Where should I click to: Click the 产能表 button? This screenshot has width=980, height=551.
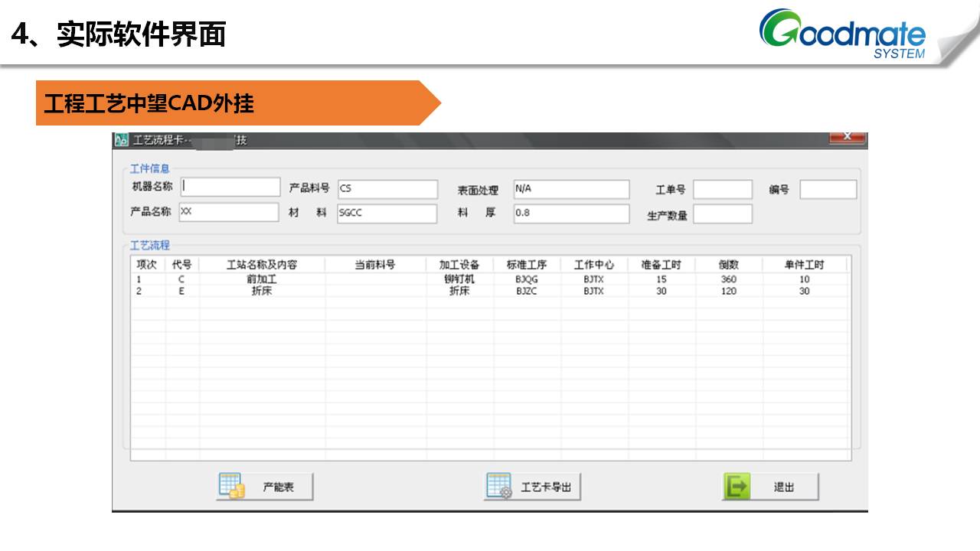tap(265, 487)
